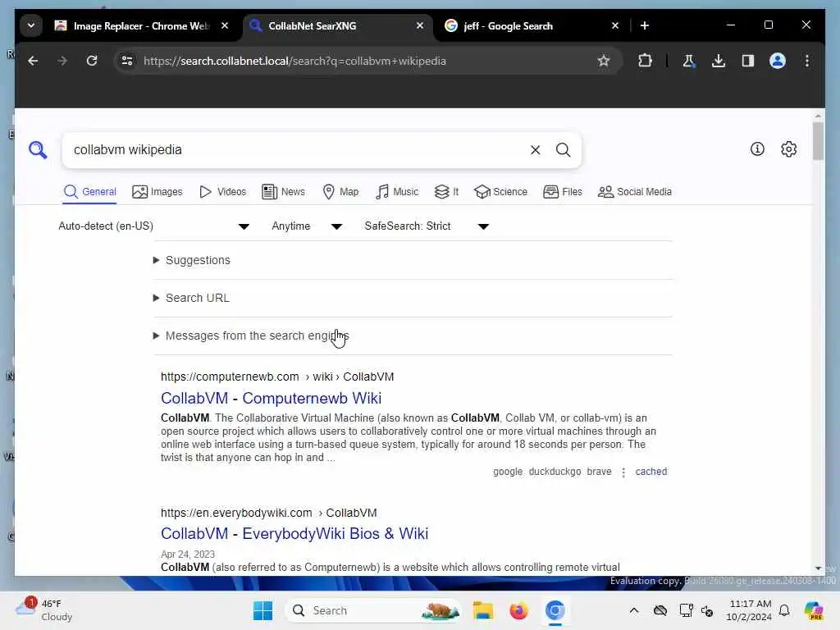Open Chrome Labs flask icon
The width and height of the screenshot is (840, 630).
point(688,61)
